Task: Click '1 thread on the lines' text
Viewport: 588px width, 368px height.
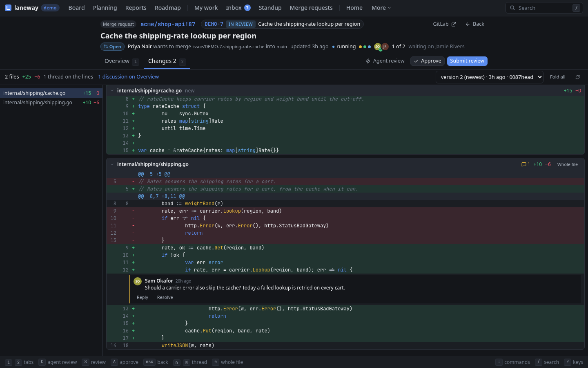Action: 68,77
